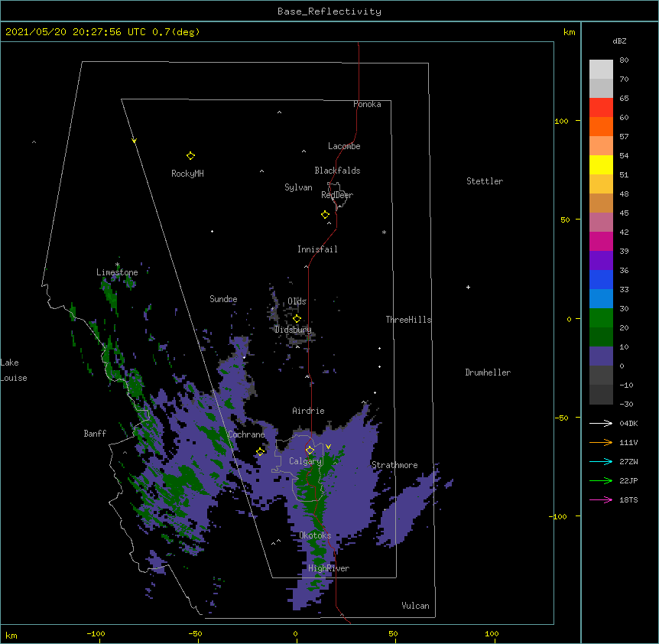
Task: Click the RockyMH label
Action: [x=187, y=174]
